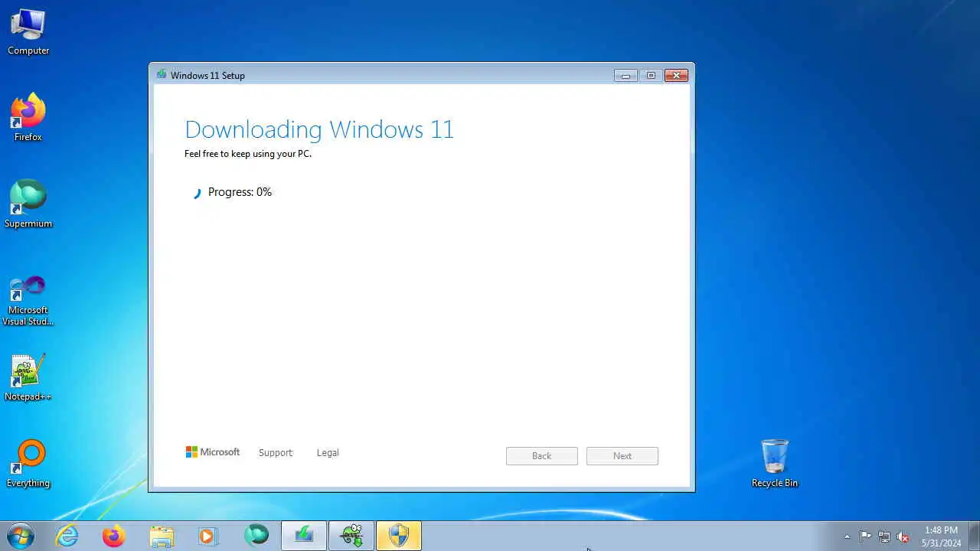The image size is (980, 551).
Task: Switch to the green-arrow installer taskbar item
Action: coord(304,536)
